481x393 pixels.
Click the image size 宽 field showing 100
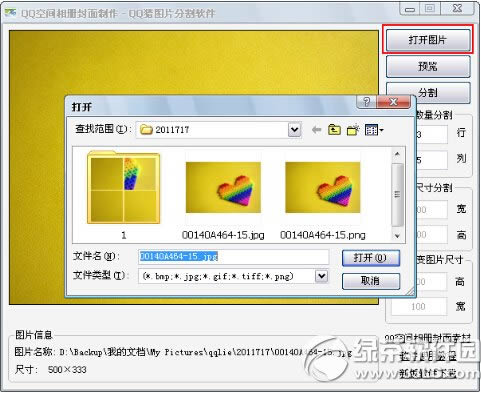click(x=419, y=306)
